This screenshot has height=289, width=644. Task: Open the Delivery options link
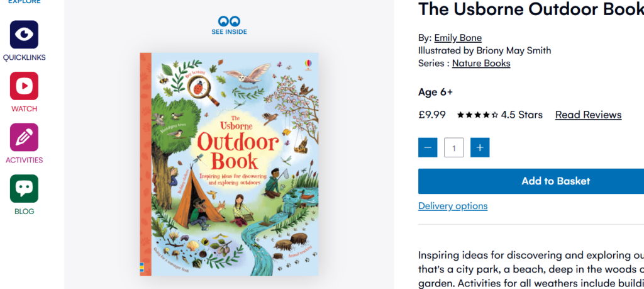pyautogui.click(x=453, y=206)
